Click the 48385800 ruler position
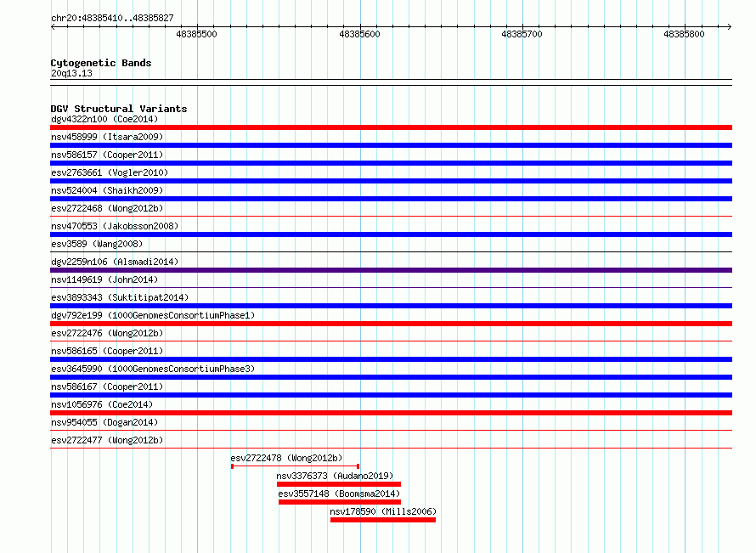Viewport: 756px width, 553px height. point(684,34)
